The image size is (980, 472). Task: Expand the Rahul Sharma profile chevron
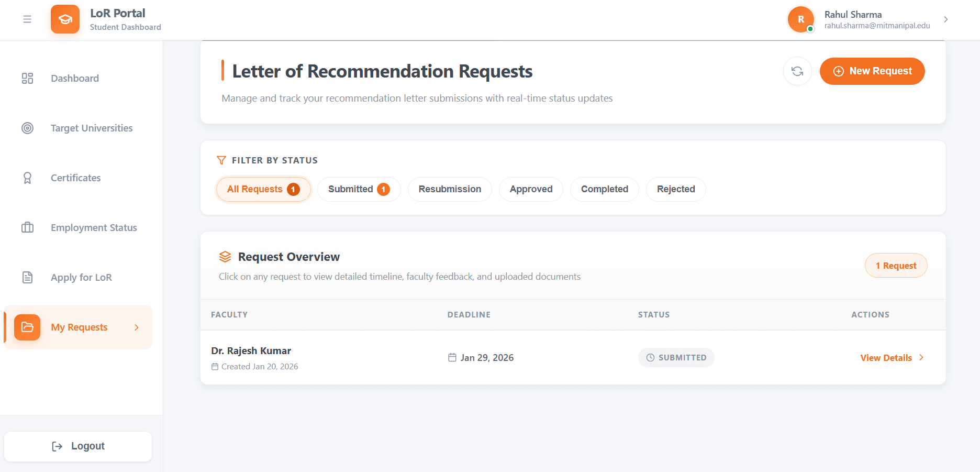coord(945,19)
